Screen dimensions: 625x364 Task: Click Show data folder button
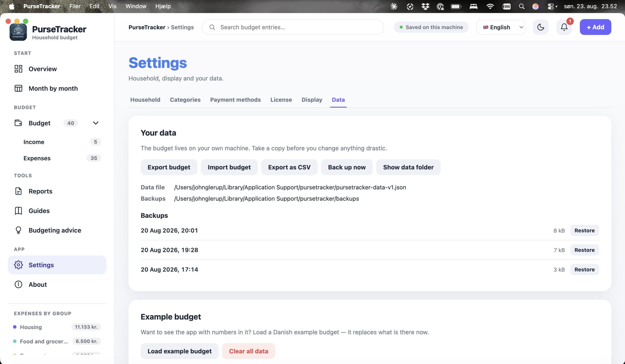coord(408,167)
